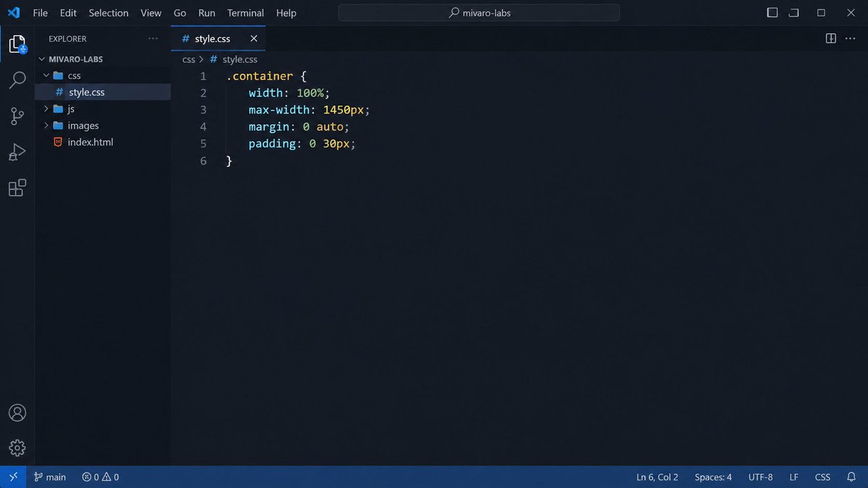Open the Go menu

(180, 13)
